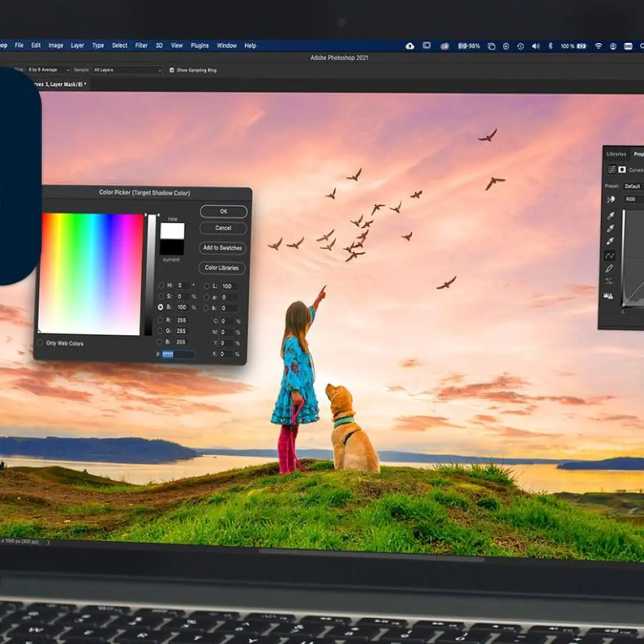Open the 3D menu

[x=159, y=46]
